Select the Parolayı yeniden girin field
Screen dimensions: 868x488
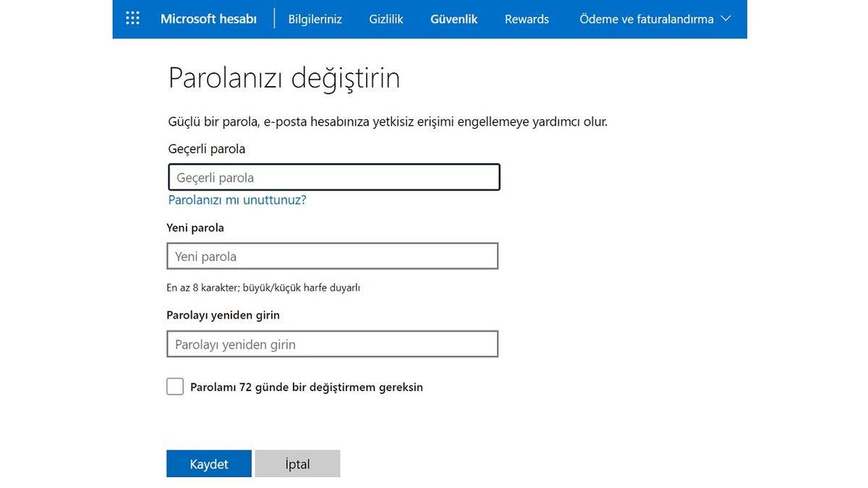coord(333,343)
